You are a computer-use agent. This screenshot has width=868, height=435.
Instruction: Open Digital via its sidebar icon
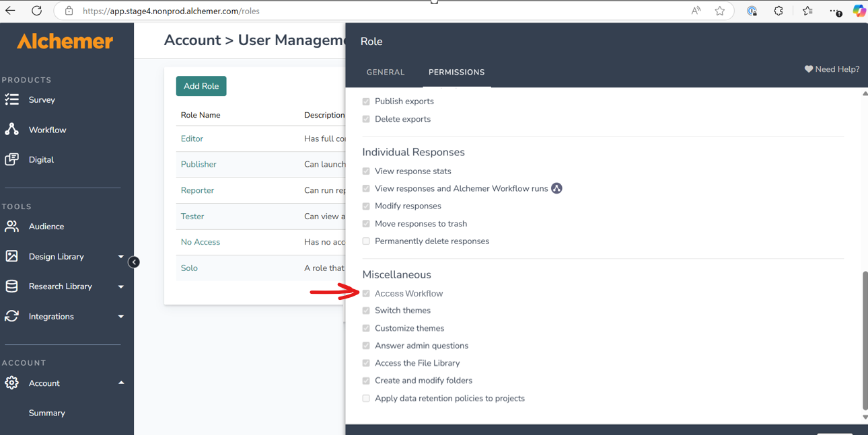click(x=11, y=159)
